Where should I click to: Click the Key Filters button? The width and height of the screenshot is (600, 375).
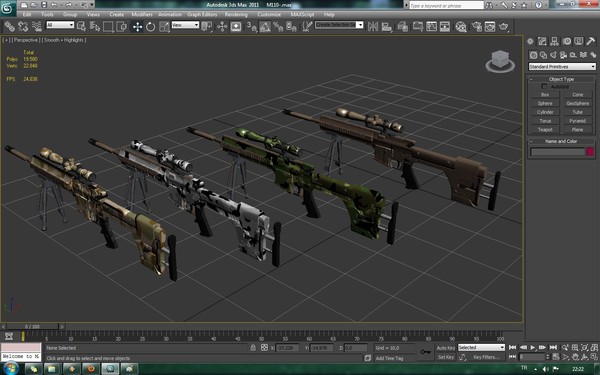coord(487,357)
